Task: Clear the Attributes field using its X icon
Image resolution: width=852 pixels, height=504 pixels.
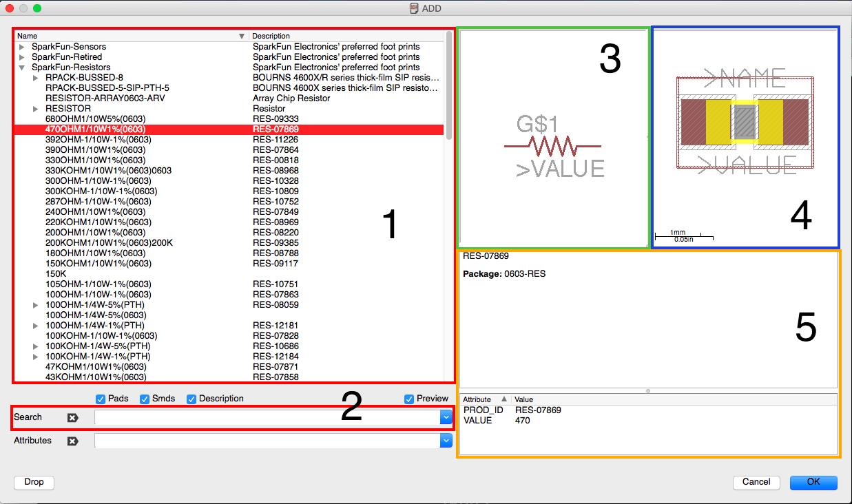Action: pos(72,441)
